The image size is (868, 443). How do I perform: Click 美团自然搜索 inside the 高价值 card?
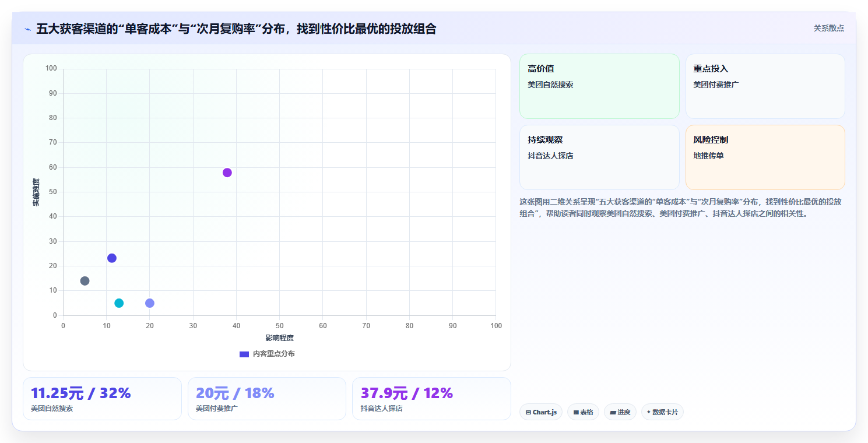tap(550, 85)
